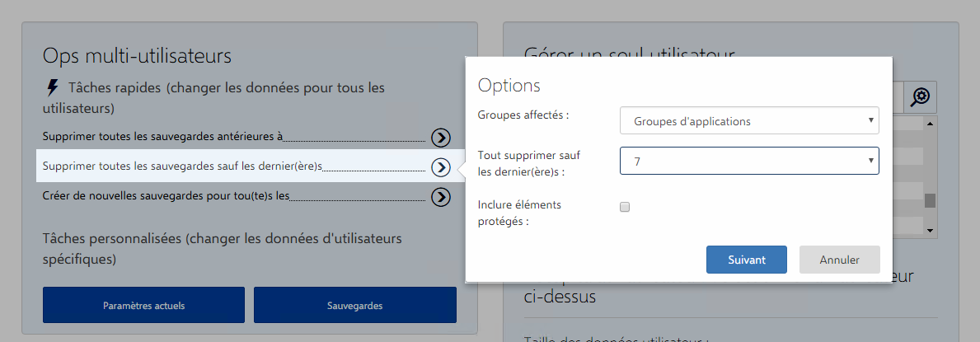
Task: Enable the 'Inclure éléments protégés' checkbox
Action: (625, 207)
